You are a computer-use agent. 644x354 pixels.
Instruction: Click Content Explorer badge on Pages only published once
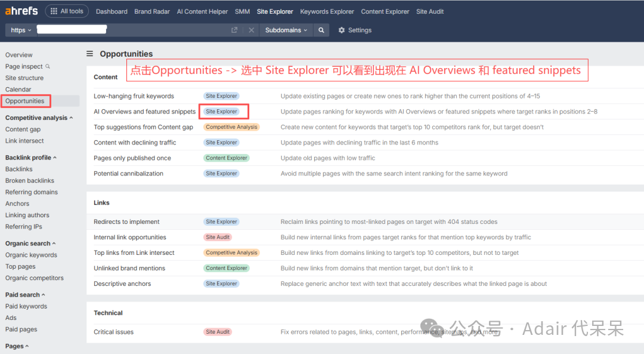tap(227, 158)
